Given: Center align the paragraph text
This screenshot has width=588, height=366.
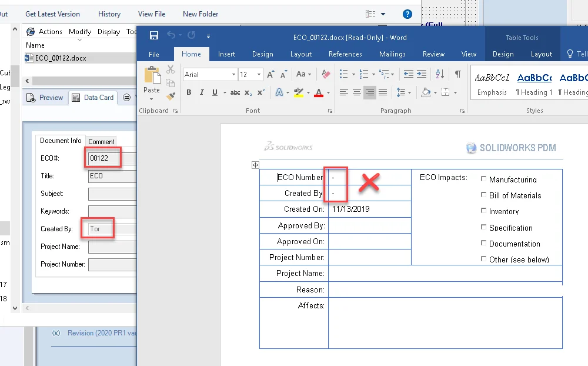Looking at the screenshot, I should [357, 92].
